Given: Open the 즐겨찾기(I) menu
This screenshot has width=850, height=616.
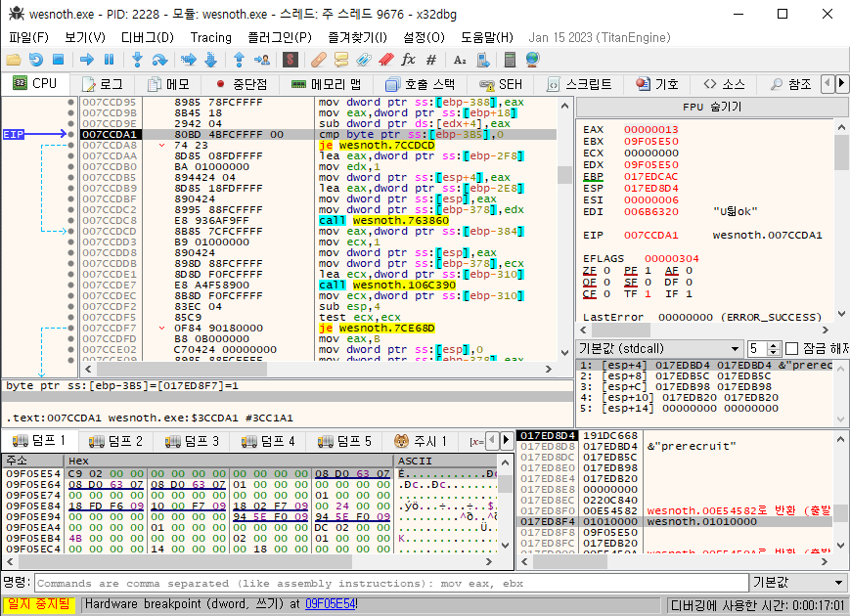Looking at the screenshot, I should pos(357,37).
